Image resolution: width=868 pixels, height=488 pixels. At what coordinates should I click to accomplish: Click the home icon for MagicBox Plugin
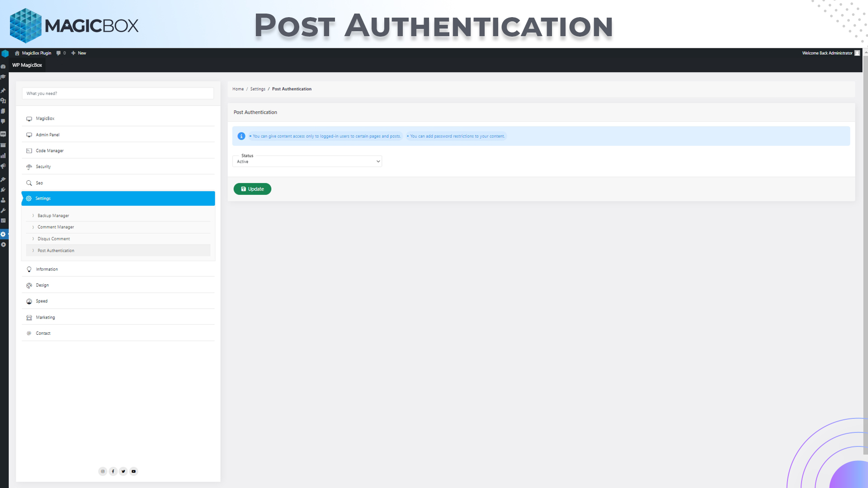point(17,53)
